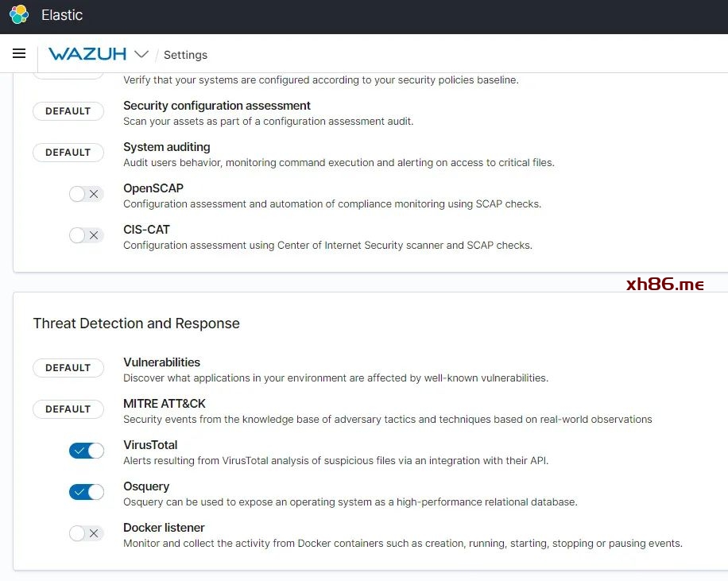
Task: Click the Elastic home title
Action: click(x=62, y=15)
